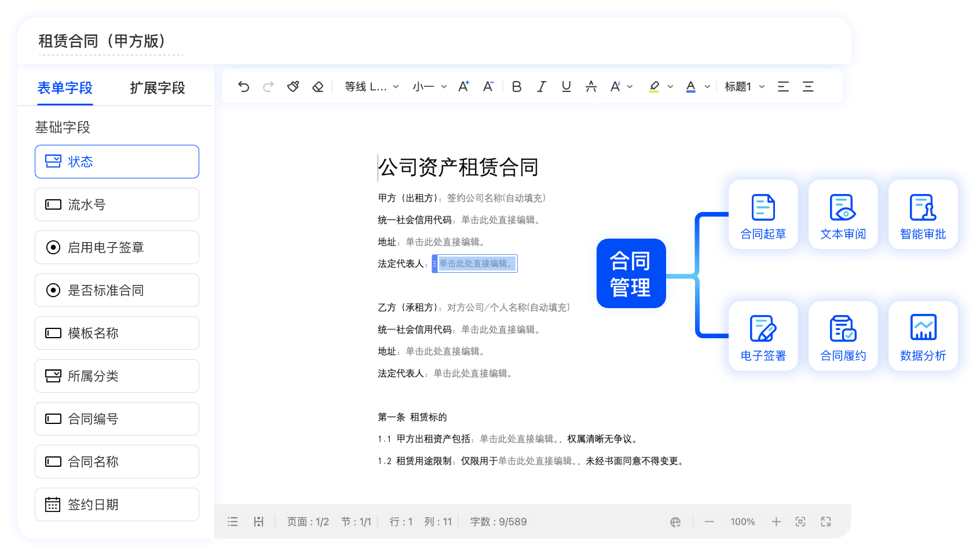Toggle bold formatting

click(517, 87)
